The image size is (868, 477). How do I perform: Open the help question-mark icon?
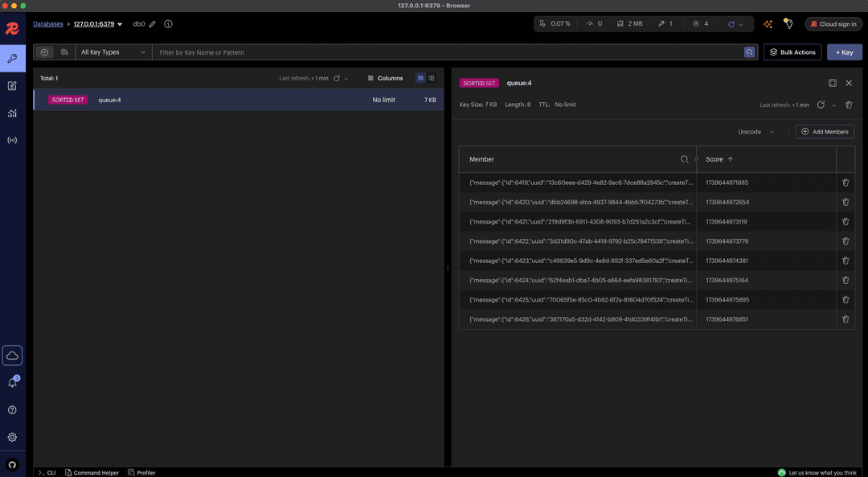[x=12, y=410]
